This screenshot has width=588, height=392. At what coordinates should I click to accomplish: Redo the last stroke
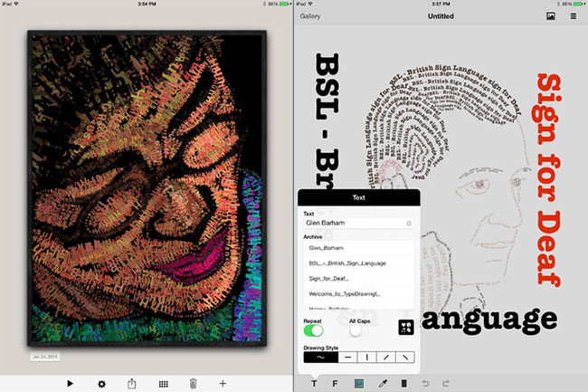point(446,383)
